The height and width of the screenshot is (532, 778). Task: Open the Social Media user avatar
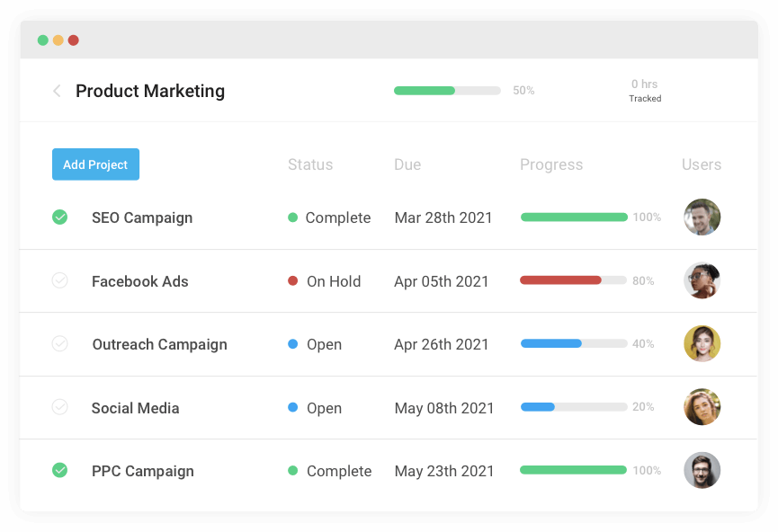coord(702,407)
